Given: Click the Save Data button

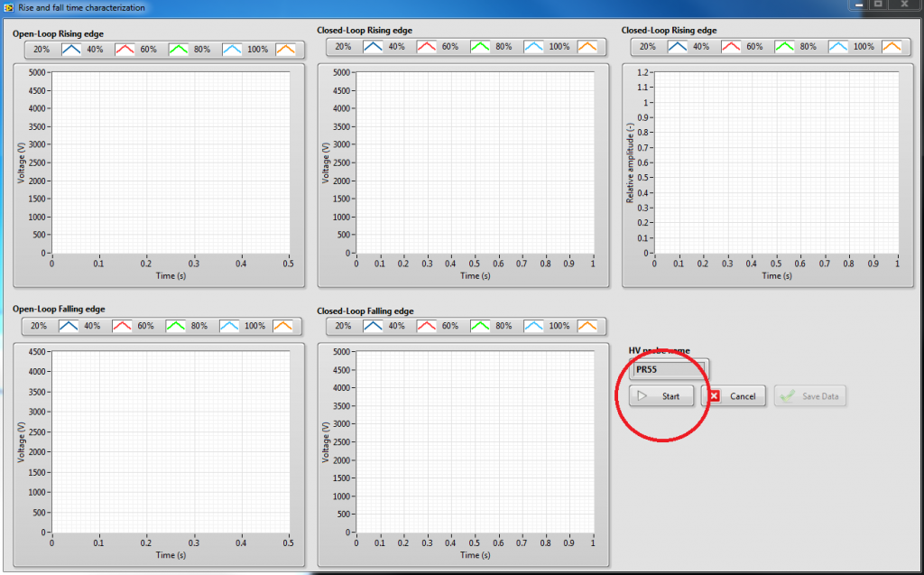Looking at the screenshot, I should (x=810, y=396).
